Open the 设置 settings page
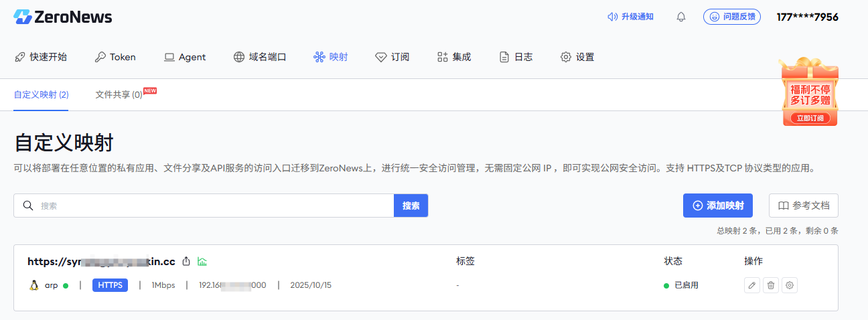This screenshot has height=320, width=868. pos(577,57)
